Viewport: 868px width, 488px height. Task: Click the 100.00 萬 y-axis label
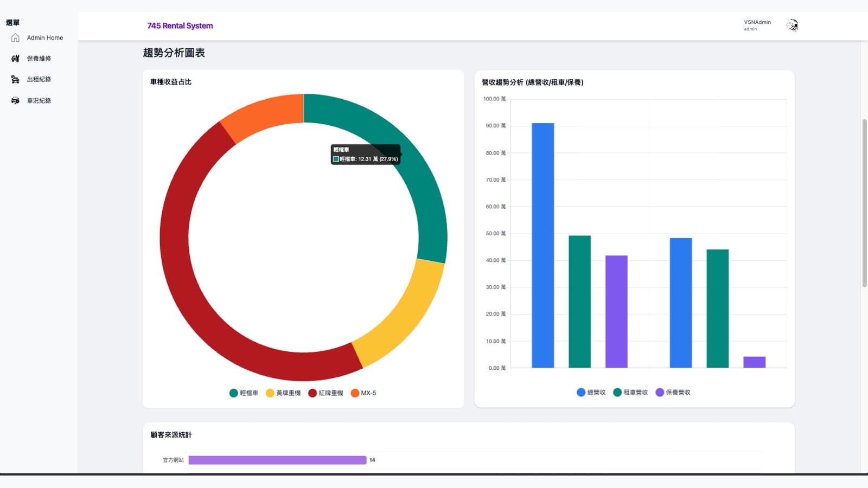point(494,99)
